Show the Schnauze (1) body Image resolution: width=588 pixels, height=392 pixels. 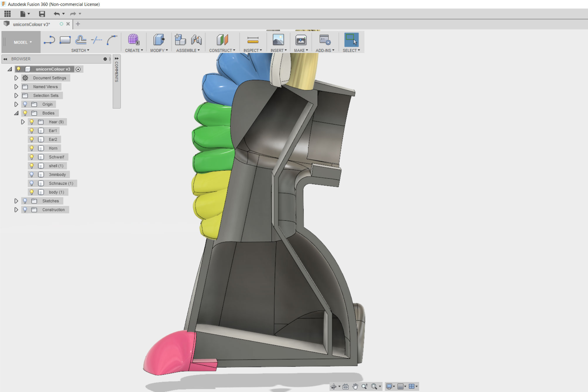pos(32,183)
